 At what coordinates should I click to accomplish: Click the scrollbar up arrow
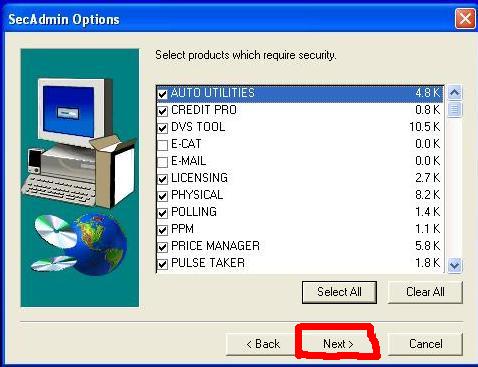tap(455, 93)
